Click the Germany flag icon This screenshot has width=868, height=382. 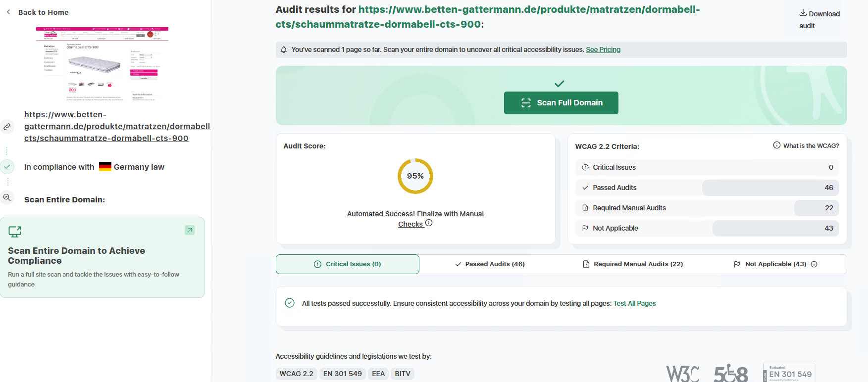pos(105,167)
